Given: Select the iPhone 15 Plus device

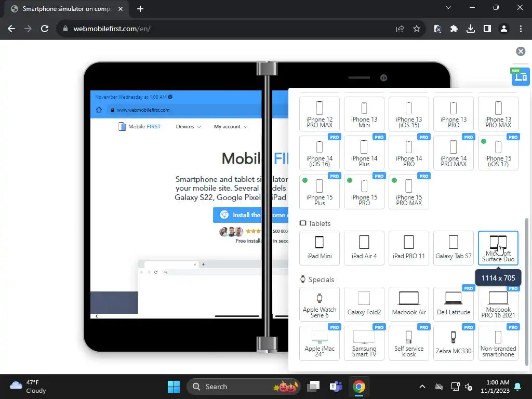Looking at the screenshot, I should 320,192.
